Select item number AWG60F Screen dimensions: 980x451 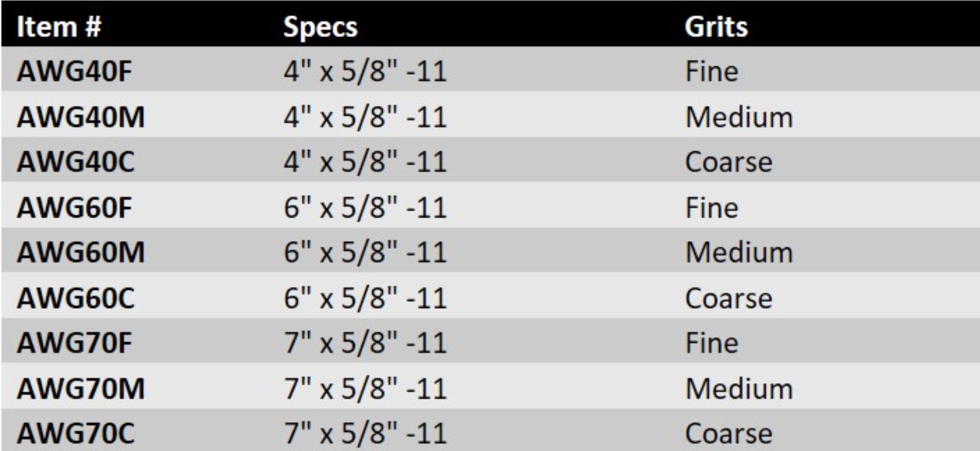pos(75,207)
